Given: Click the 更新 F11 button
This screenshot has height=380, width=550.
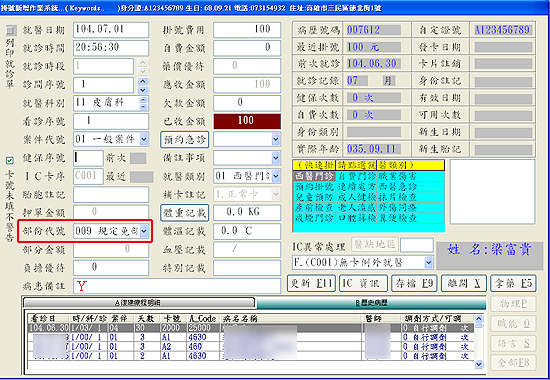Looking at the screenshot, I should coord(311,284).
